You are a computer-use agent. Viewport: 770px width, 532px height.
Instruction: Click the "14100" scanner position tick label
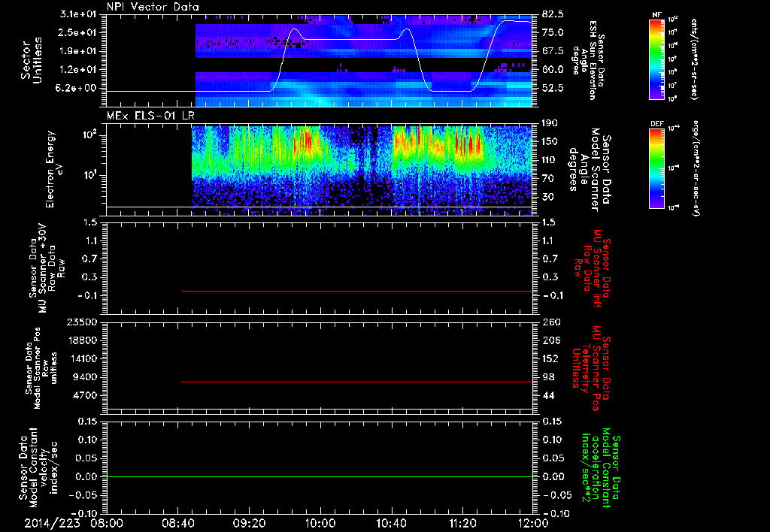pos(83,358)
